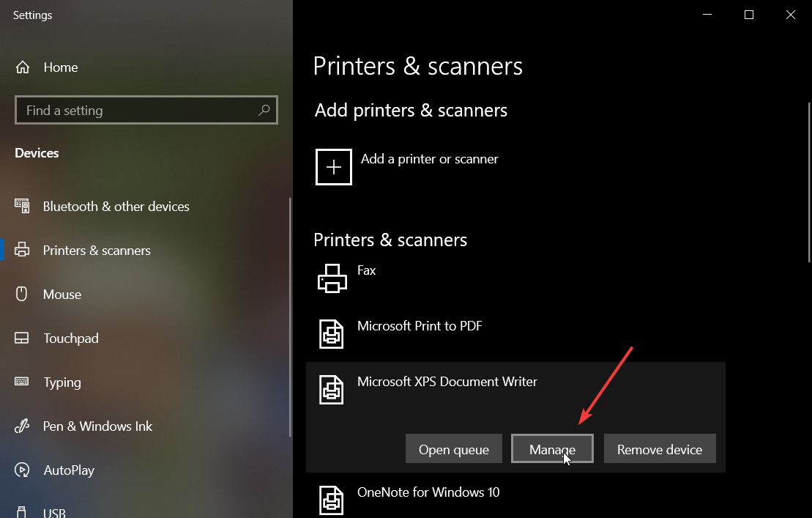The image size is (812, 518).
Task: Click the plus icon to add printer
Action: [333, 167]
